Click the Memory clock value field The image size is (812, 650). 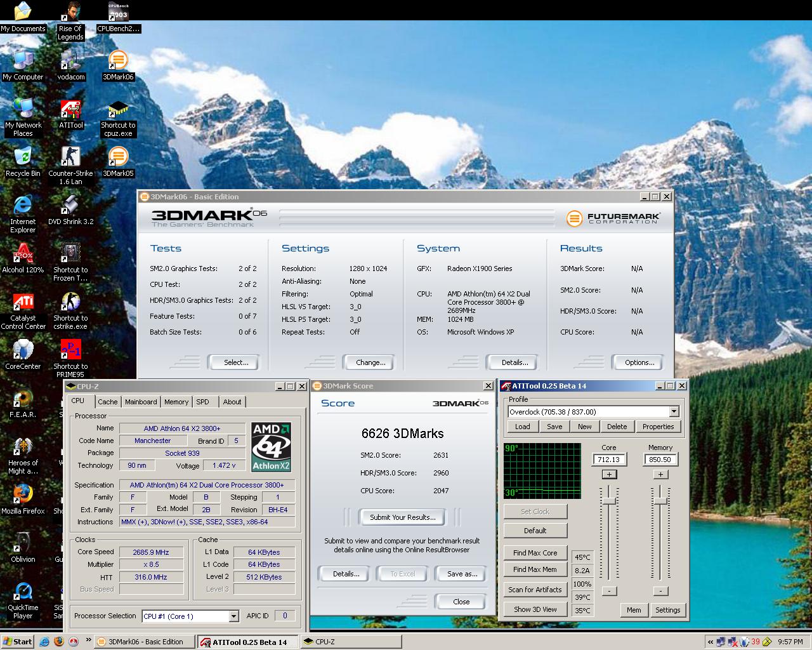tap(660, 460)
